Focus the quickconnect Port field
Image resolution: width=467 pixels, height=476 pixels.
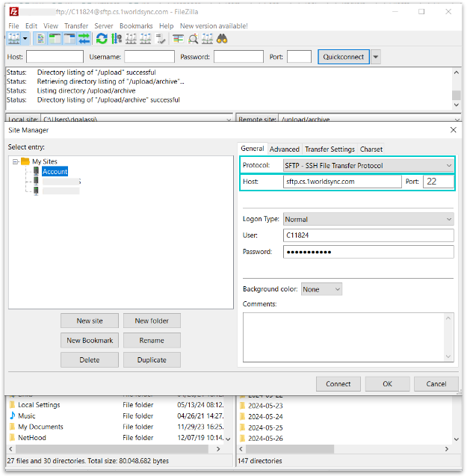coord(299,57)
